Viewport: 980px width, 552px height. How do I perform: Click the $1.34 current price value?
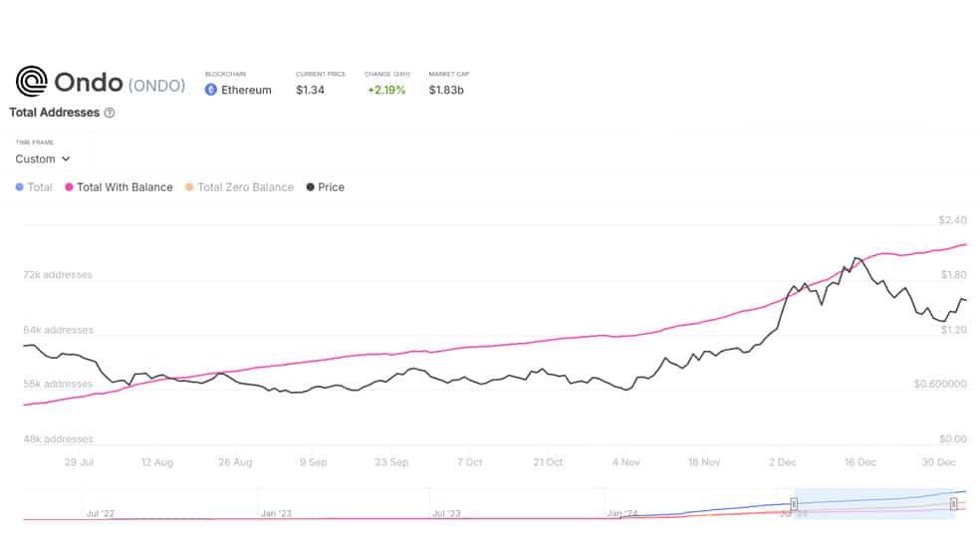[x=310, y=90]
